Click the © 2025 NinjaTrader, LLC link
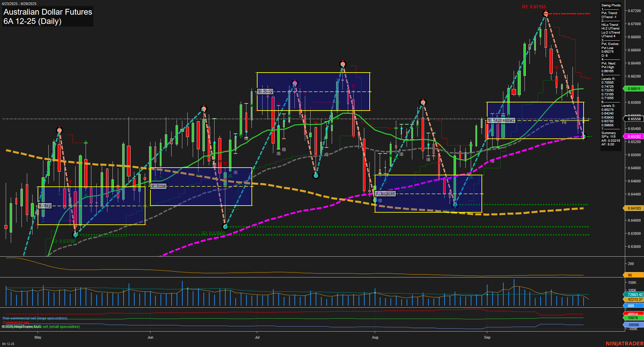The image size is (644, 347). (x=21, y=326)
